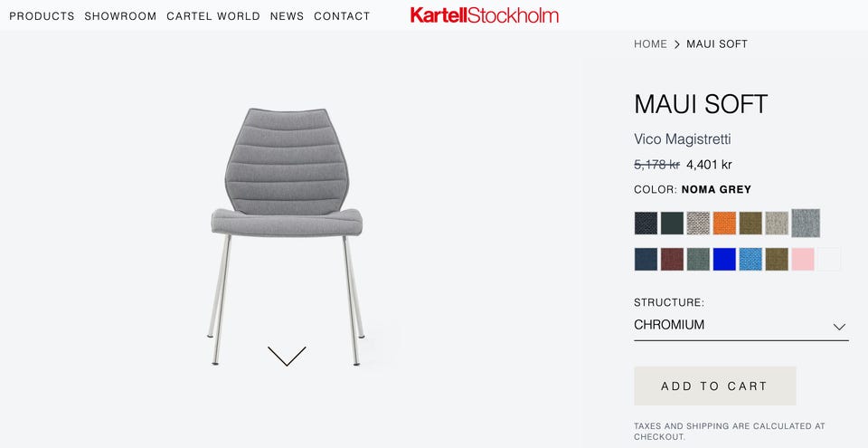The image size is (868, 448).
Task: Select the orange fabric swatch
Action: pyautogui.click(x=724, y=223)
